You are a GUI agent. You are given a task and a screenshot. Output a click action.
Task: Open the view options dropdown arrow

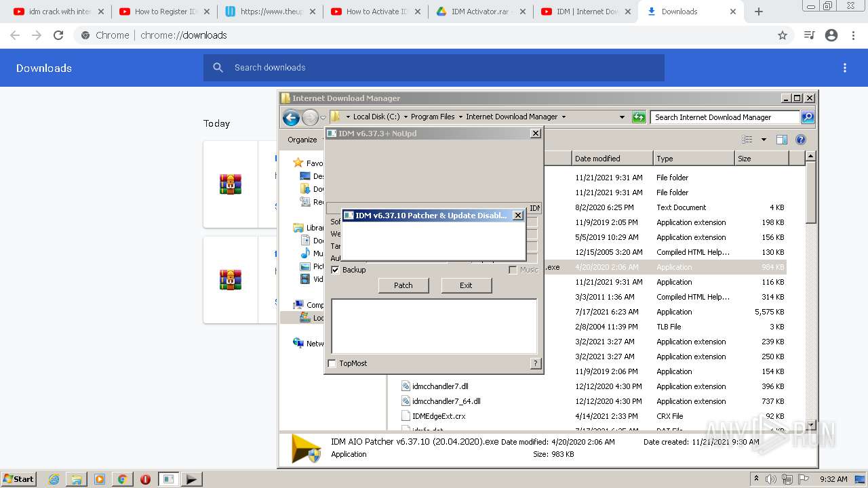(x=764, y=140)
